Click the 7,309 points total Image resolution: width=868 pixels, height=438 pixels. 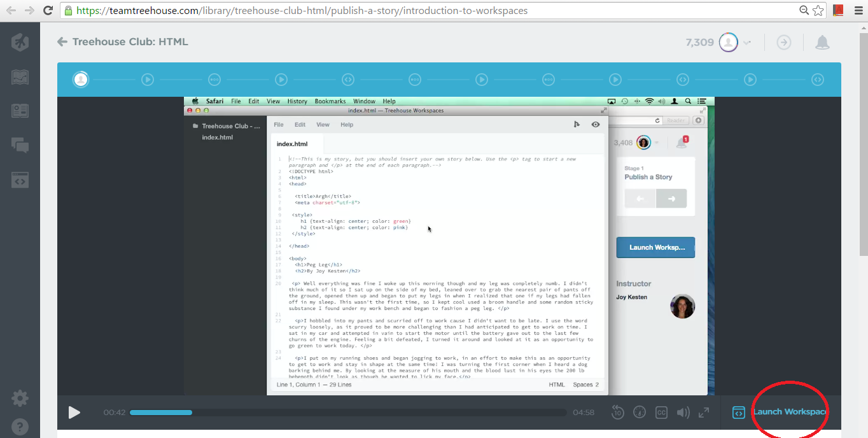[x=699, y=43]
